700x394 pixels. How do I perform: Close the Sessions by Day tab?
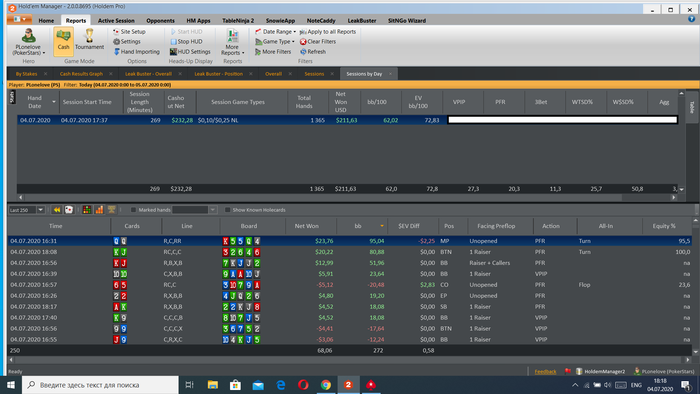(x=390, y=74)
